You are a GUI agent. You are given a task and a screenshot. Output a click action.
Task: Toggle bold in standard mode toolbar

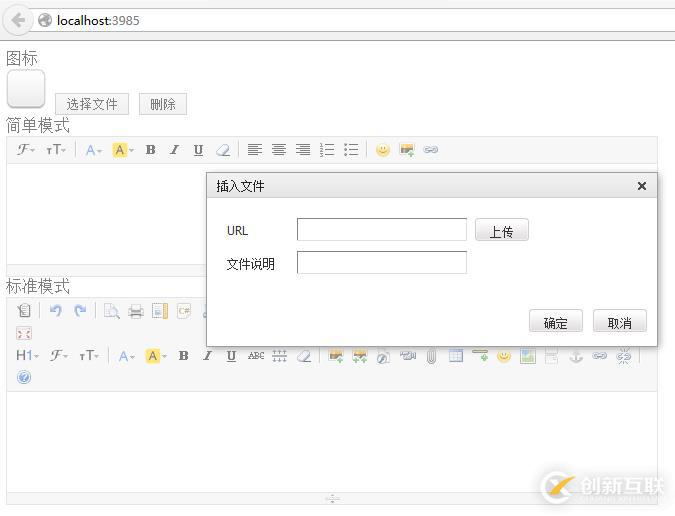tap(183, 355)
